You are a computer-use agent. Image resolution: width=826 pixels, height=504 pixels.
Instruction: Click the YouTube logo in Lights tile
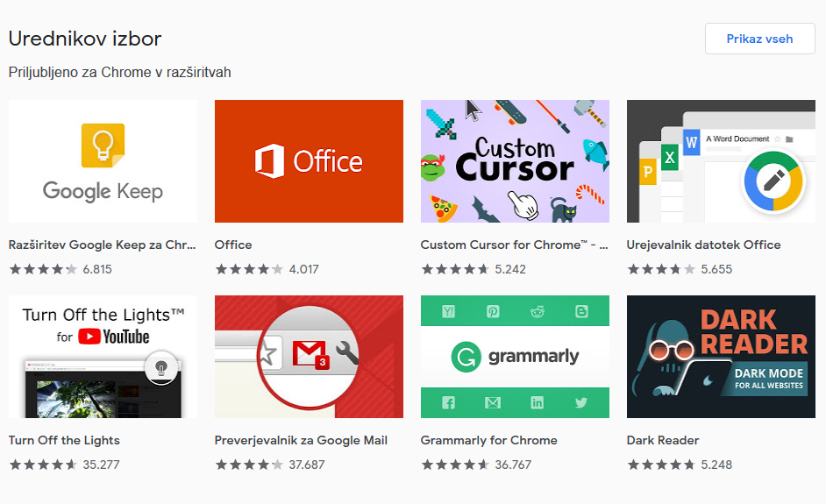[113, 337]
